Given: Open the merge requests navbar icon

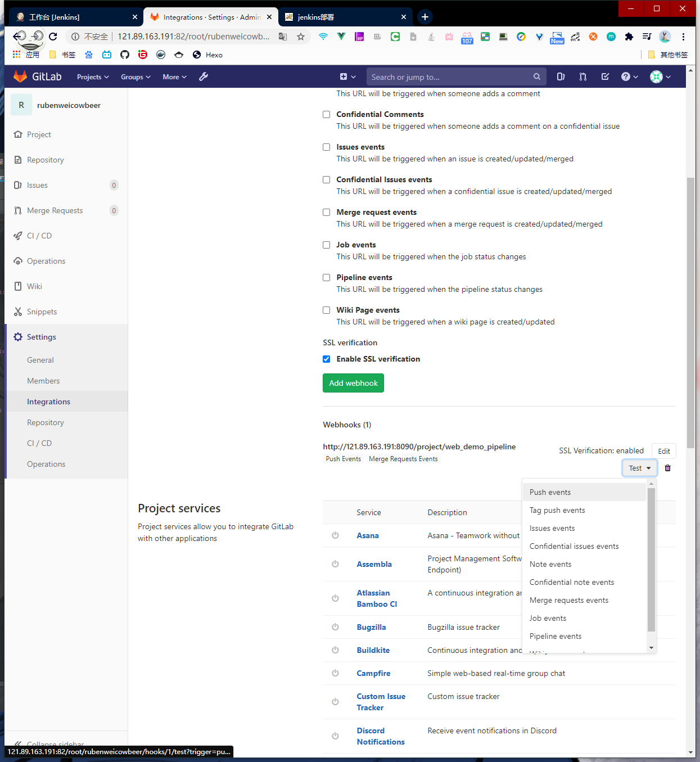Looking at the screenshot, I should (x=582, y=76).
